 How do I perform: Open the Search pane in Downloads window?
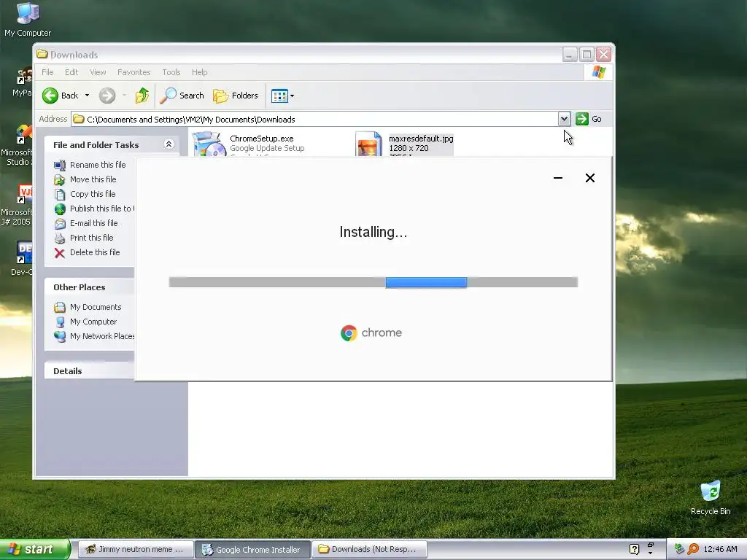point(182,96)
